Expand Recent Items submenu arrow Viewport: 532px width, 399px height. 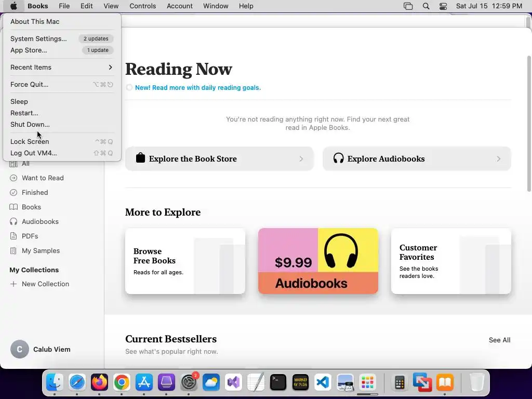click(110, 67)
